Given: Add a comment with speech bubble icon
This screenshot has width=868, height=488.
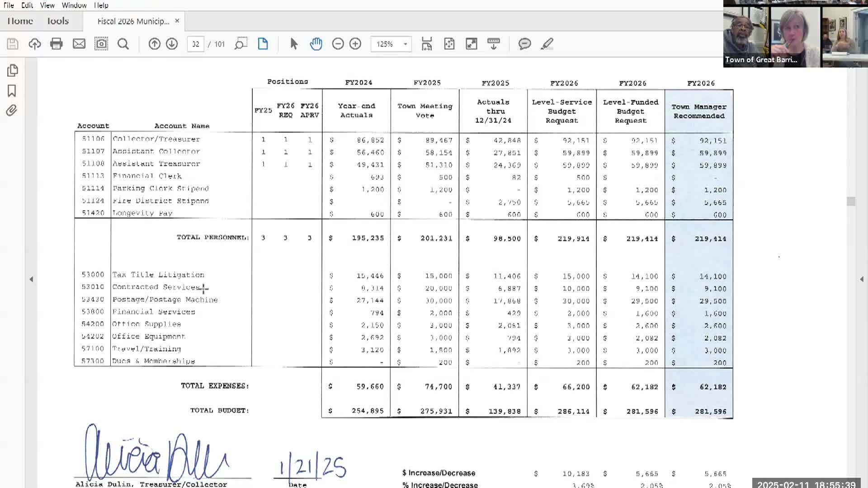Looking at the screenshot, I should (x=524, y=44).
